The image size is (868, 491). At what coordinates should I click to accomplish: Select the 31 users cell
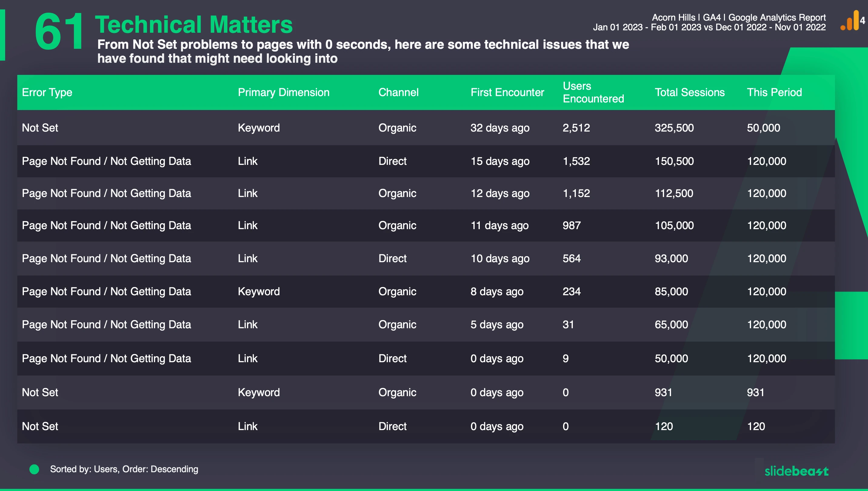(x=568, y=324)
